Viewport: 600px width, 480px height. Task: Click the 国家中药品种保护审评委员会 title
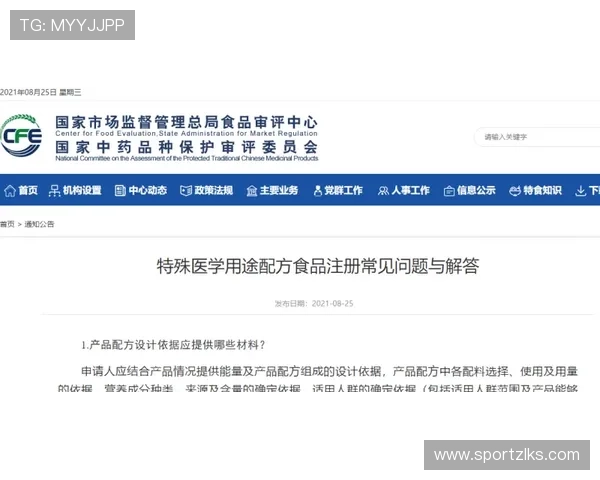coord(186,147)
